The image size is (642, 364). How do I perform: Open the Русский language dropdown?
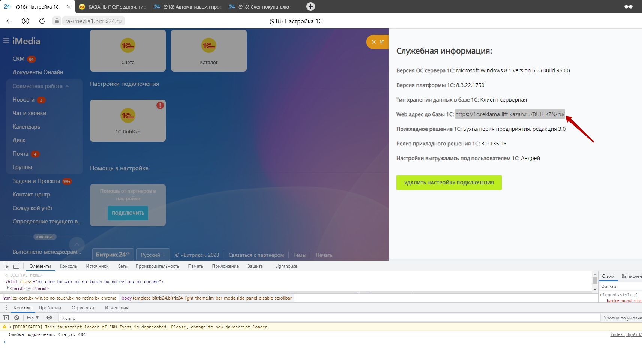point(153,255)
